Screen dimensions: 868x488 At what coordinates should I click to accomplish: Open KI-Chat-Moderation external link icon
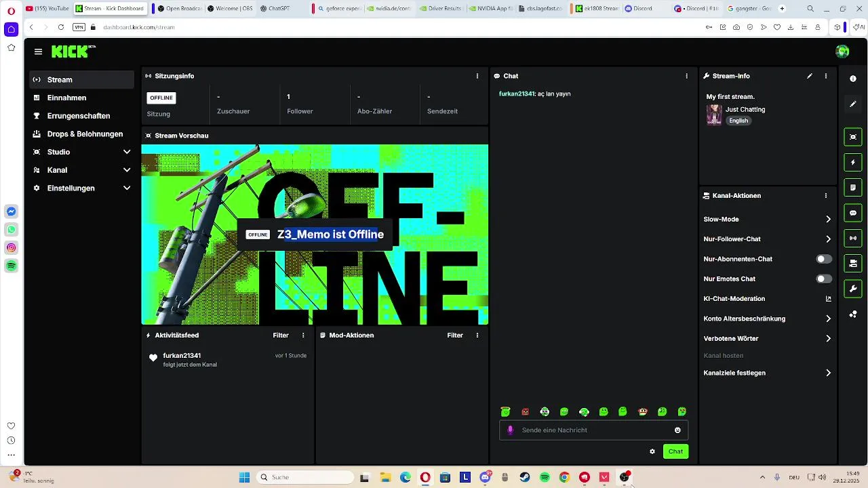coord(828,298)
